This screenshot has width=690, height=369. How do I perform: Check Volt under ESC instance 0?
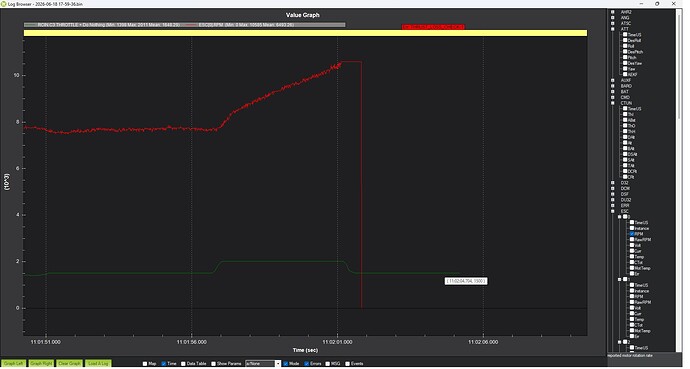pos(632,245)
